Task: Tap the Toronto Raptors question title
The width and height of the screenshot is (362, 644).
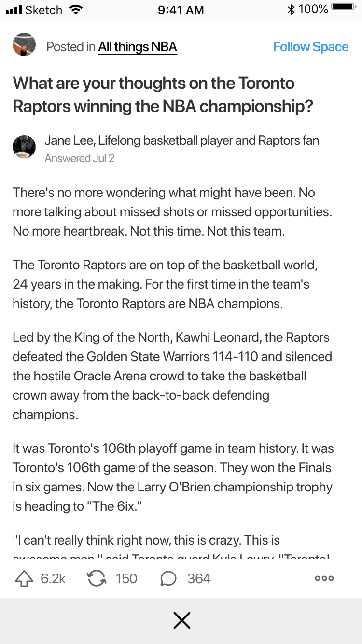Action: [163, 95]
